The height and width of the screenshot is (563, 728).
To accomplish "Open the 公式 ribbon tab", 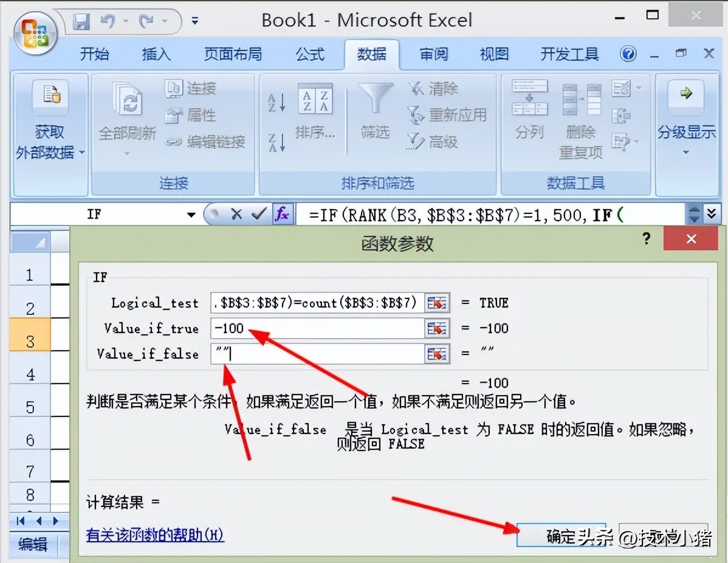I will pyautogui.click(x=310, y=54).
